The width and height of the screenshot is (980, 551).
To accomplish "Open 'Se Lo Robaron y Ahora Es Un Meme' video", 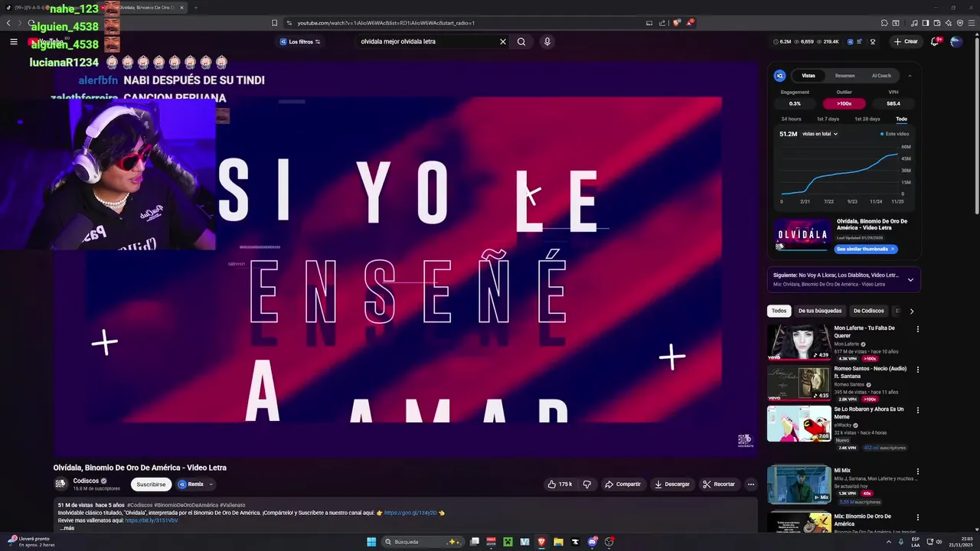I will pyautogui.click(x=799, y=423).
